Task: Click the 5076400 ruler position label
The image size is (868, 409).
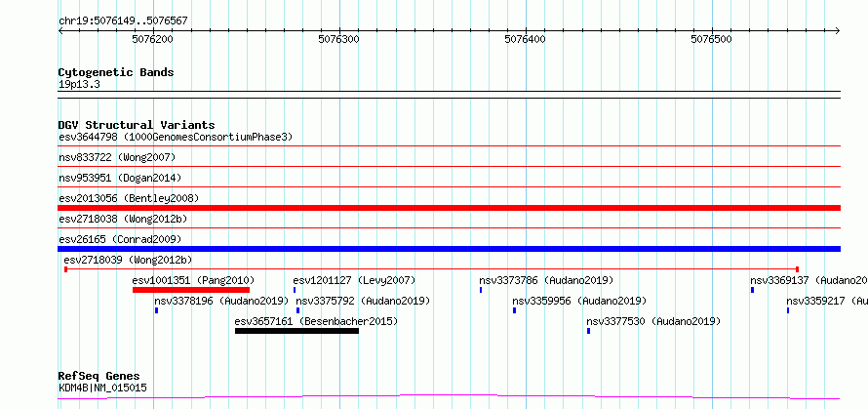Action: click(x=525, y=39)
